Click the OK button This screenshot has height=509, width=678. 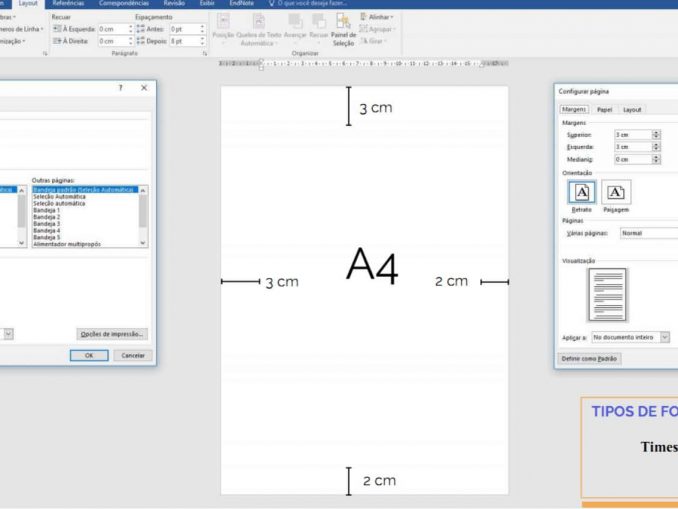pos(89,355)
